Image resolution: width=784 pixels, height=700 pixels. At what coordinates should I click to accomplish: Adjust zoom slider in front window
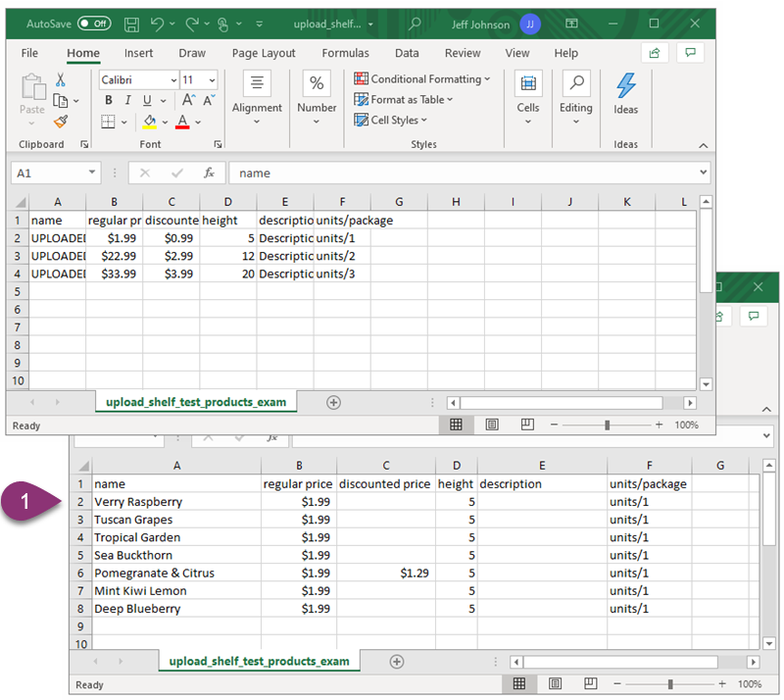(607, 425)
